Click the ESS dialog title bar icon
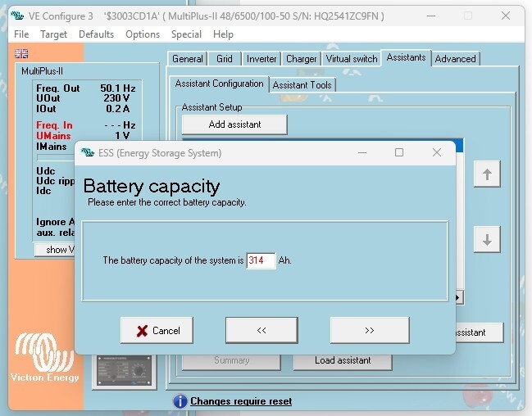532x416 pixels. [88, 152]
